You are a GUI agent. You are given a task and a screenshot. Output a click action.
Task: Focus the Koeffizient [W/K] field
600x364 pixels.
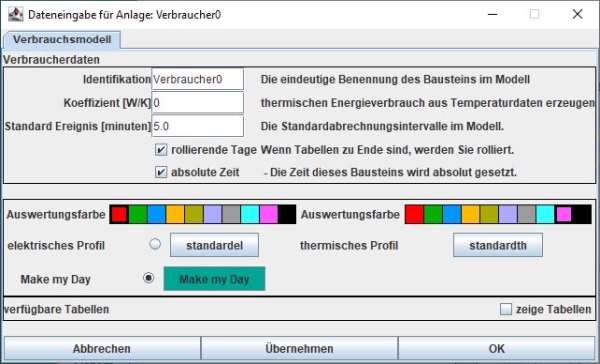[197, 103]
